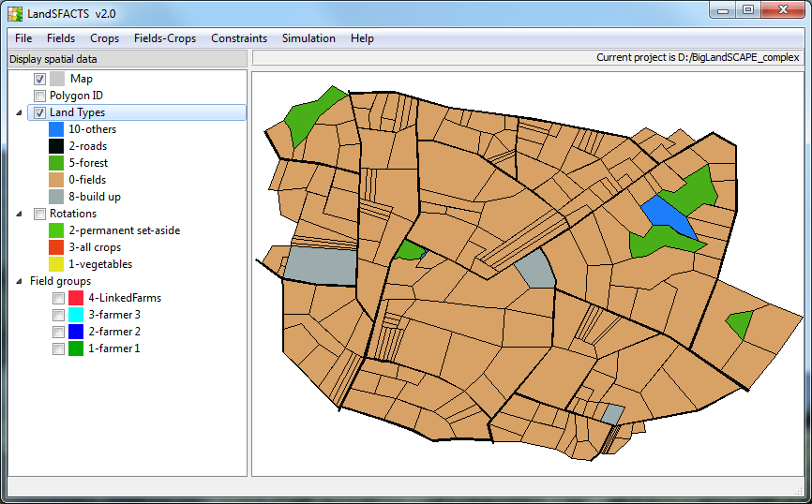The image size is (812, 504).
Task: Select the green 5-forest legend icon
Action: click(56, 163)
